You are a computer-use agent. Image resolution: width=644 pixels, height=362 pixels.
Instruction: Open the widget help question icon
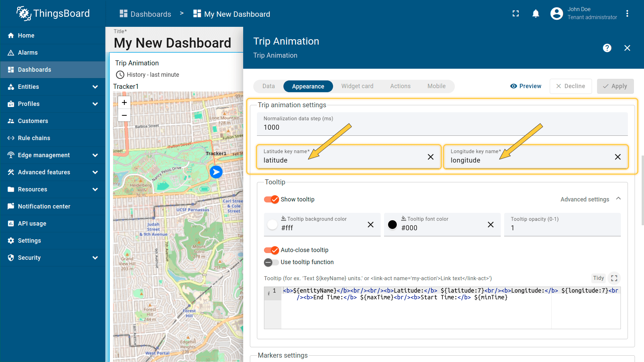[607, 48]
